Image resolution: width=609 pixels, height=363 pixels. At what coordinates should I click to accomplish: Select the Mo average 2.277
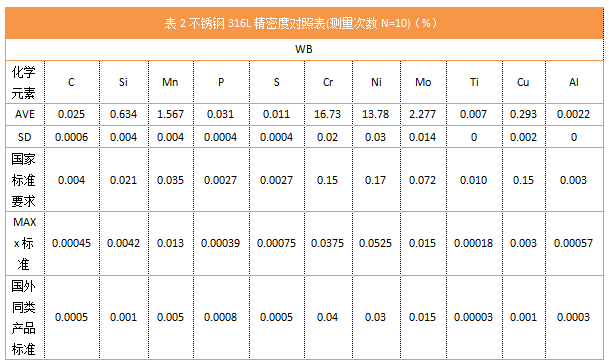(422, 114)
